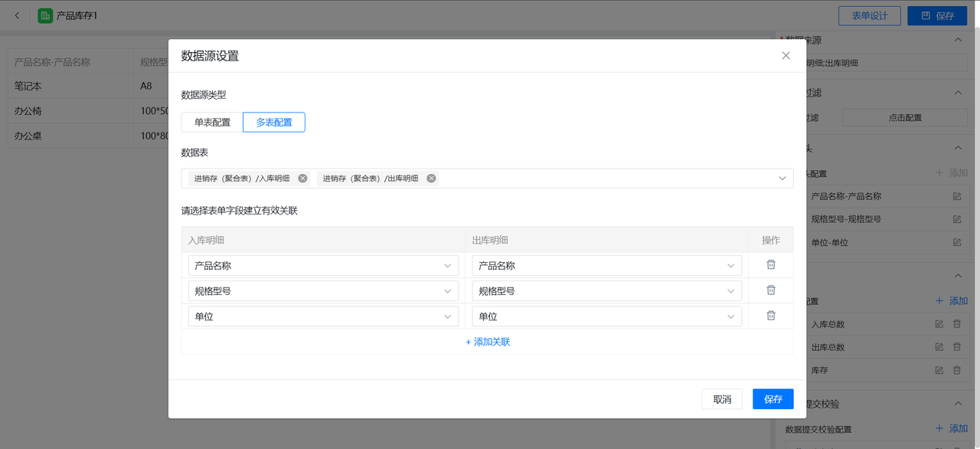
Task: Open the 出库明细 规格型号 dropdown
Action: pos(606,291)
